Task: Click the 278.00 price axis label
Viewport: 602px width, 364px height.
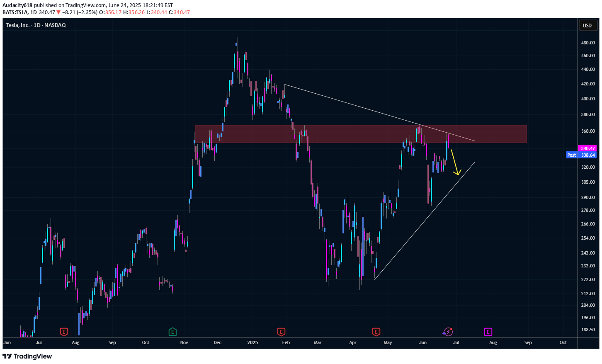Action: (x=588, y=210)
